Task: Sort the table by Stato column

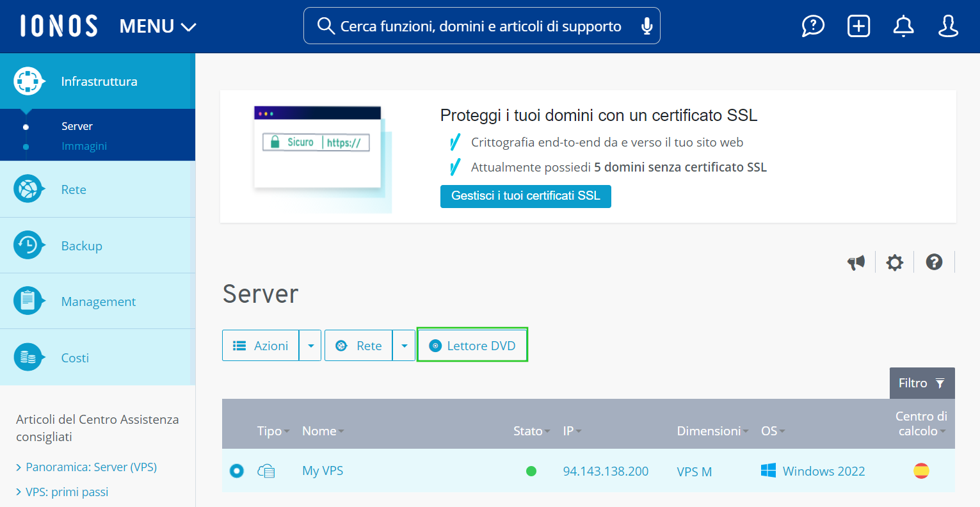Action: click(532, 431)
